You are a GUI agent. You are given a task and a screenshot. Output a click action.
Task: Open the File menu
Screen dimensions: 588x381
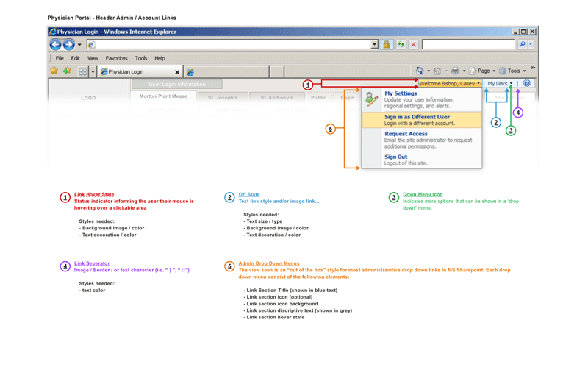pos(60,58)
